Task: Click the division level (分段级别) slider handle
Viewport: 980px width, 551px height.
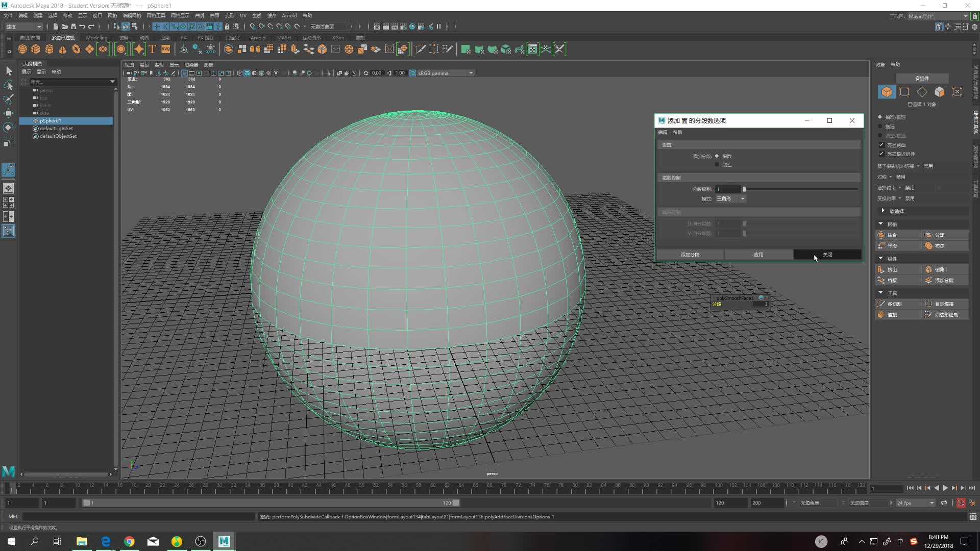Action: pyautogui.click(x=744, y=189)
